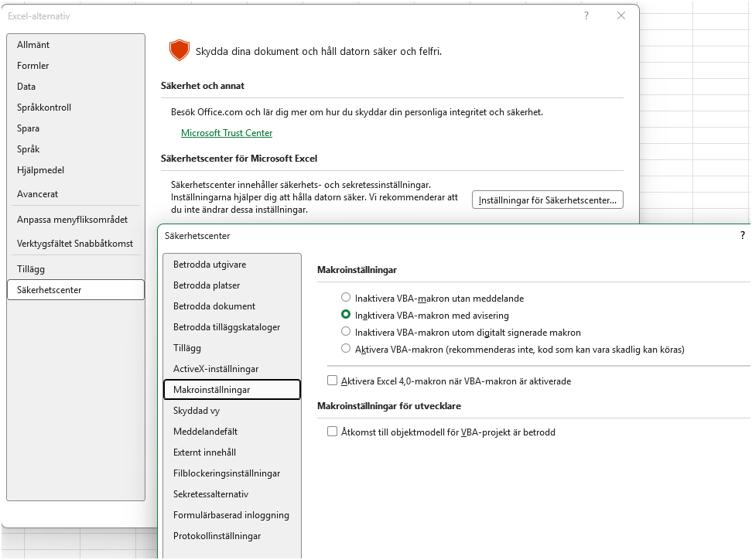752x560 pixels.
Task: Select Inaktivera VBA-makron utom digitalt signerade makron
Action: click(x=346, y=331)
